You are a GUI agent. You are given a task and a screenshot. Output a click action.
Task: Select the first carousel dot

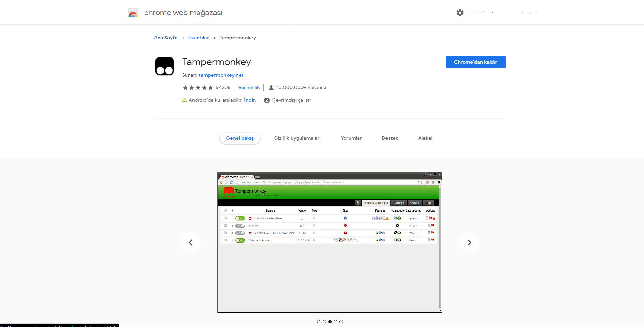319,322
